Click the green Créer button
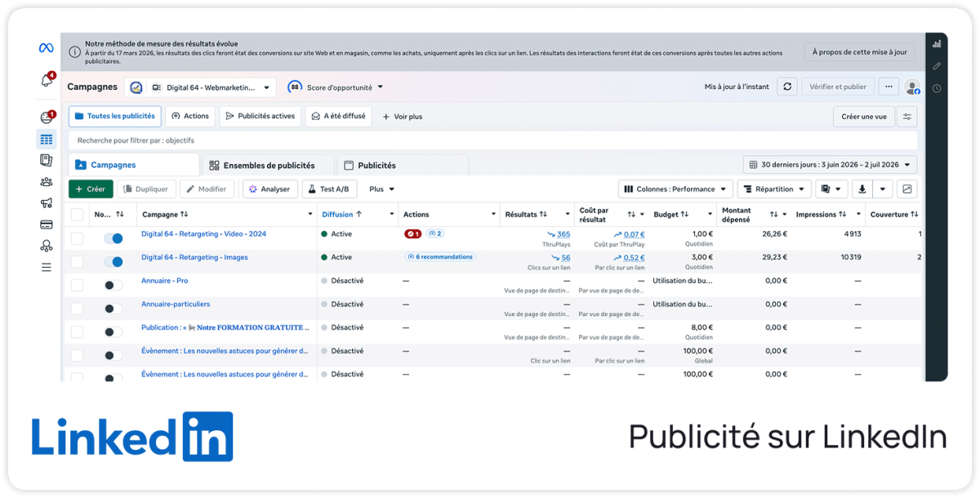The height and width of the screenshot is (498, 980). (x=91, y=189)
